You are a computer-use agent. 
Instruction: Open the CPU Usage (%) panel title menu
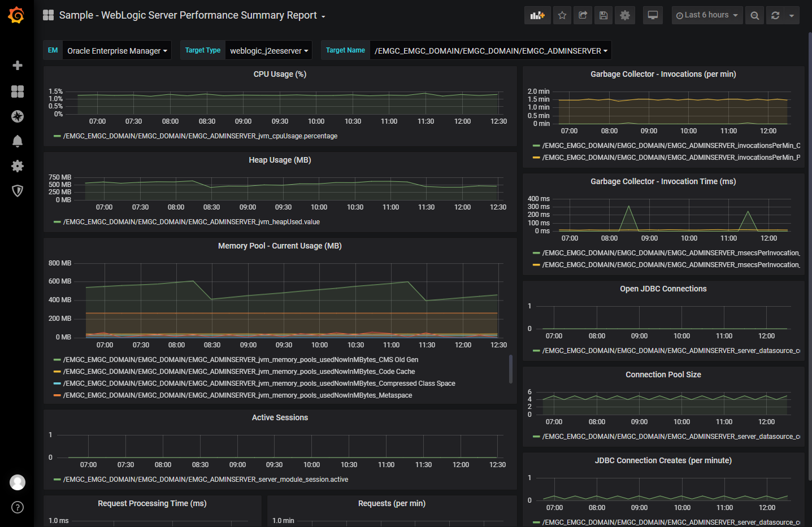(x=280, y=74)
